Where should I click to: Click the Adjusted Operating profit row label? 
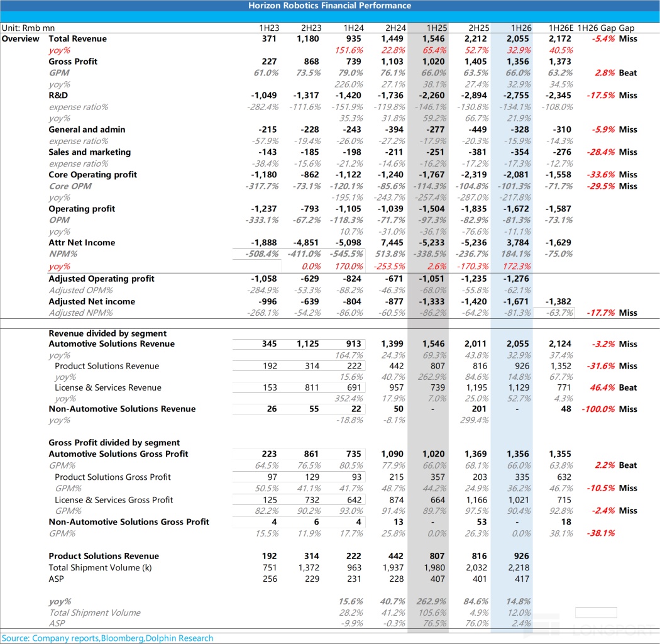(x=101, y=279)
